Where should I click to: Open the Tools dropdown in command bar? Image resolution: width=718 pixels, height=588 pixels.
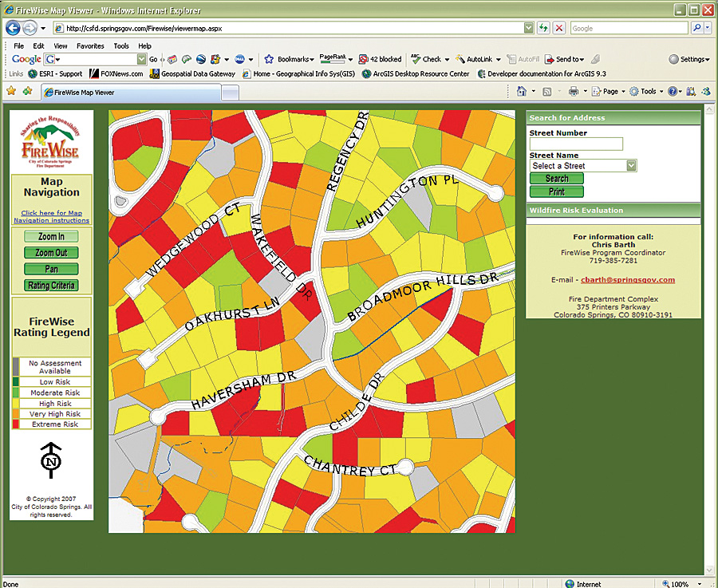pyautogui.click(x=647, y=92)
